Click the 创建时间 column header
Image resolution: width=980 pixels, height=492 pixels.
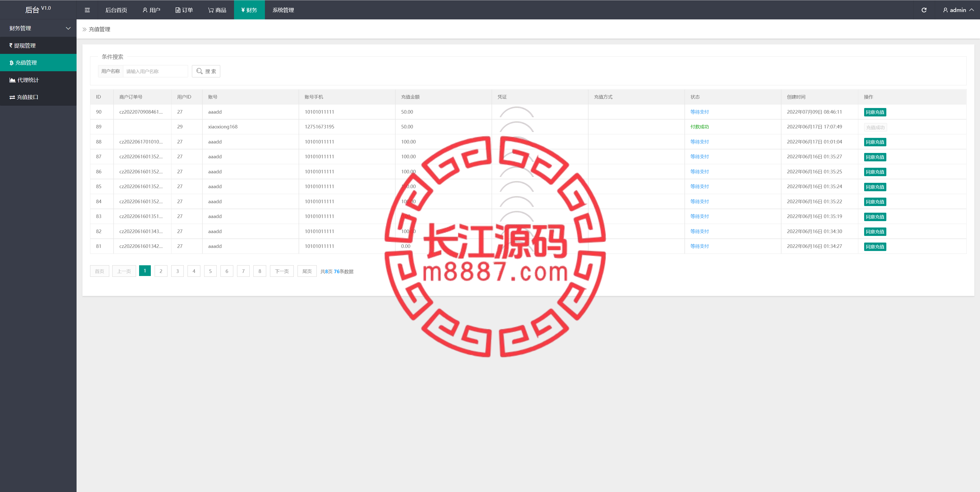[796, 97]
